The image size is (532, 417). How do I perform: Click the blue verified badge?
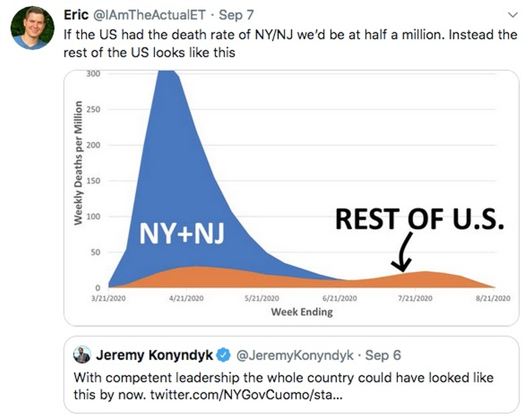[x=223, y=356]
